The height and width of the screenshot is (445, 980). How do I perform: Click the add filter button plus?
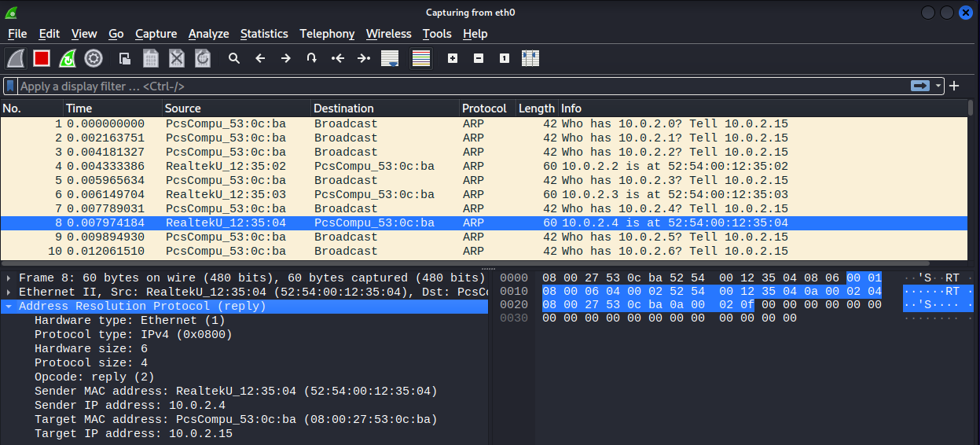coord(954,86)
